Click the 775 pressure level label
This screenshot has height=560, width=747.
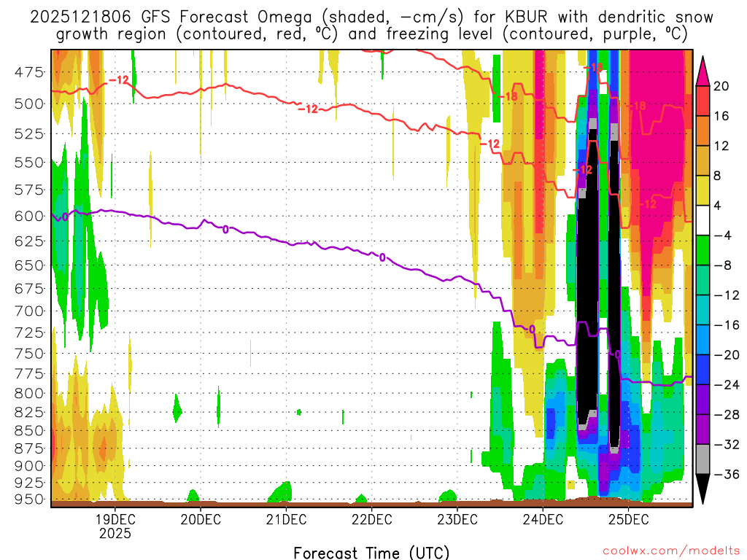28,374
